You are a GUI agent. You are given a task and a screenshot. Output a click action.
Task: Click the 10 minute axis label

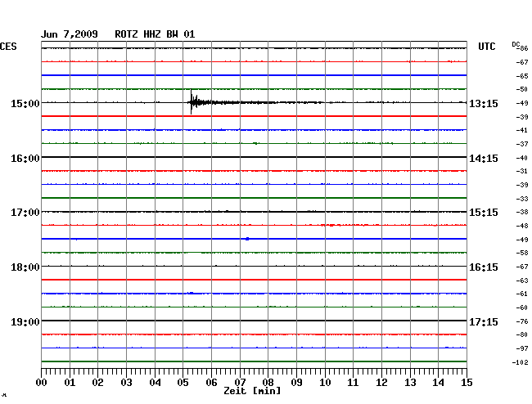pos(325,383)
